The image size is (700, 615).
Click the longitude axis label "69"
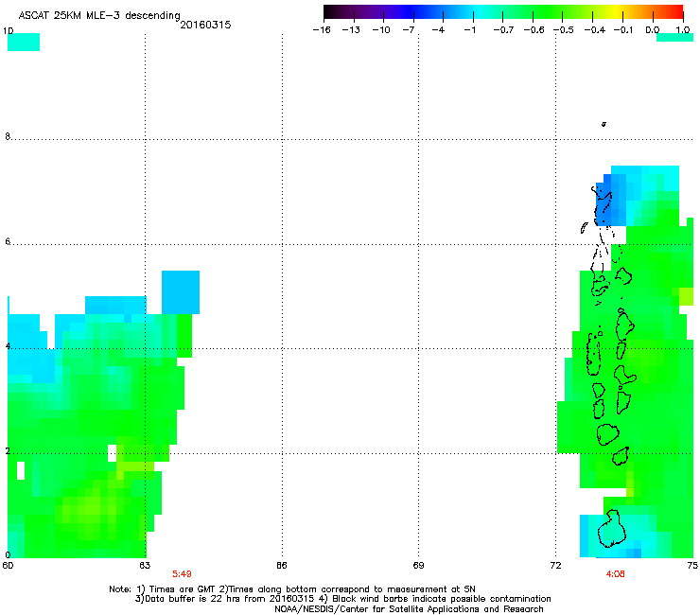(418, 566)
